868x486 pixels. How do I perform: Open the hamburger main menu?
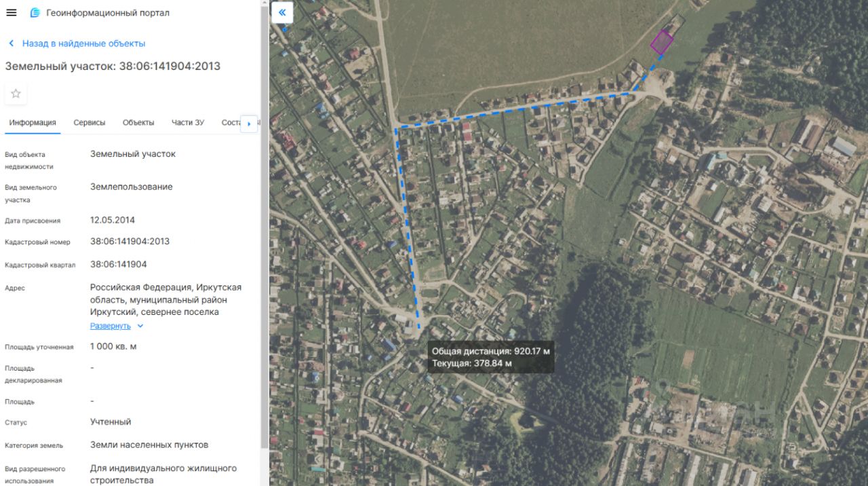12,13
